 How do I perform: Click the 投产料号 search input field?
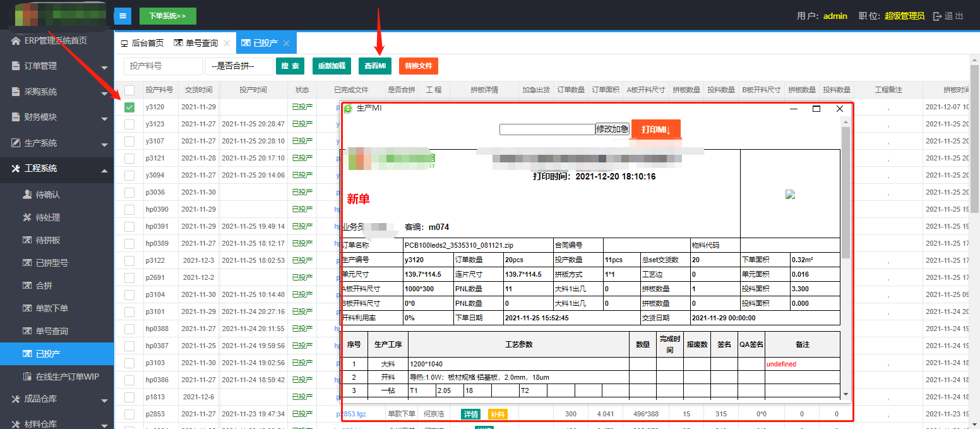coord(163,66)
